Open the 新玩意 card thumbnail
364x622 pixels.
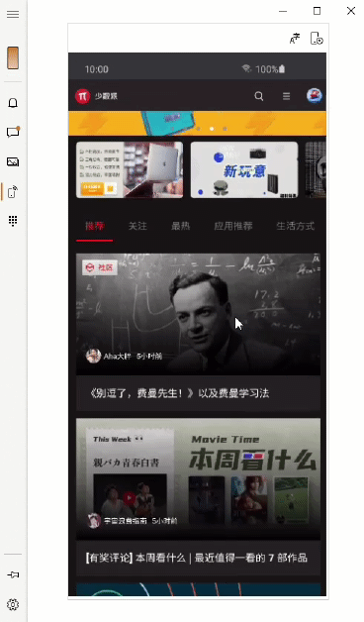coord(244,169)
